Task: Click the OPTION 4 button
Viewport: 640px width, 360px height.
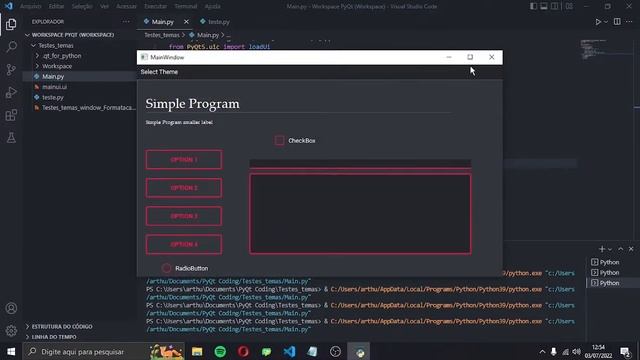Action: click(184, 244)
